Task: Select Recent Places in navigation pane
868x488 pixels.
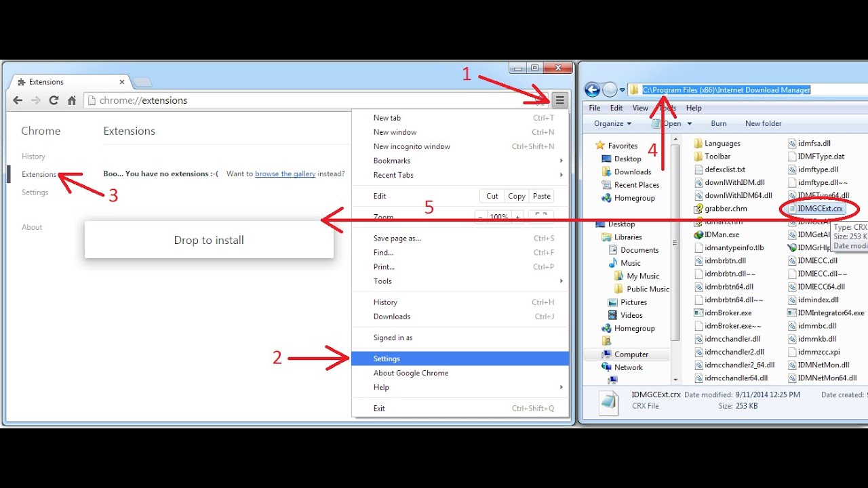Action: click(631, 184)
